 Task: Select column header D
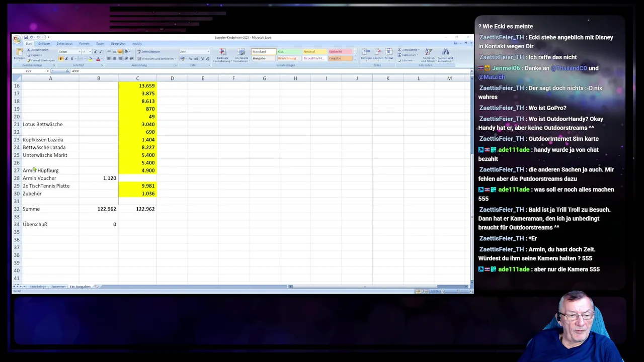point(172,78)
